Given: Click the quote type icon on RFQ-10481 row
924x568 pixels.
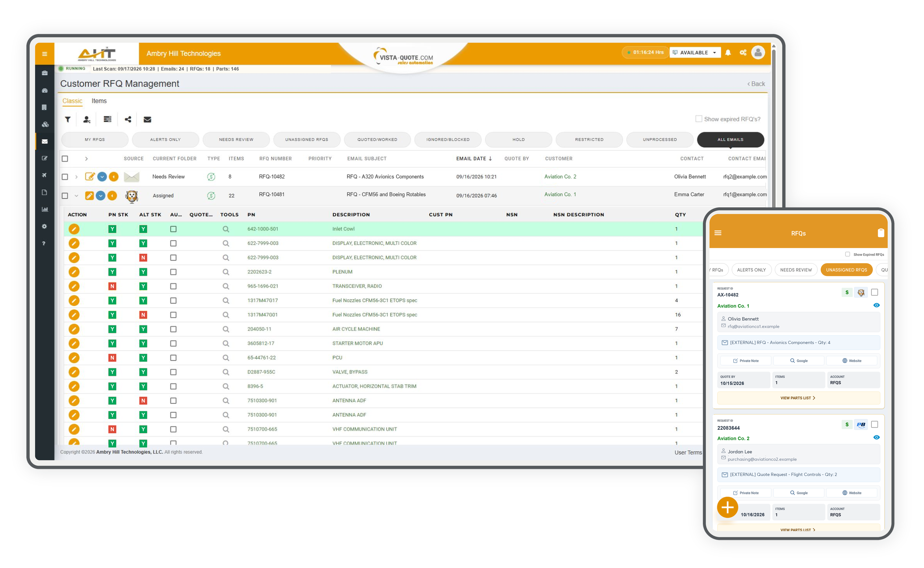Looking at the screenshot, I should coord(211,195).
